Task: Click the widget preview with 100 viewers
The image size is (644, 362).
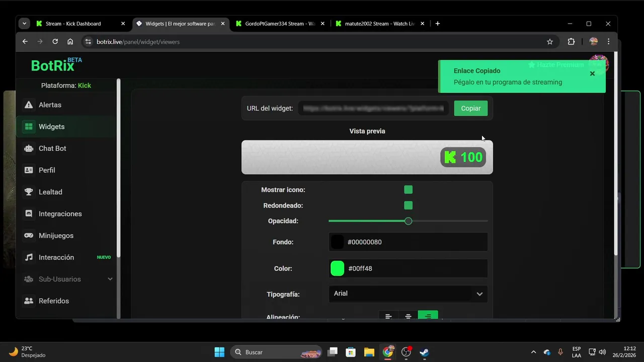Action: [367, 157]
